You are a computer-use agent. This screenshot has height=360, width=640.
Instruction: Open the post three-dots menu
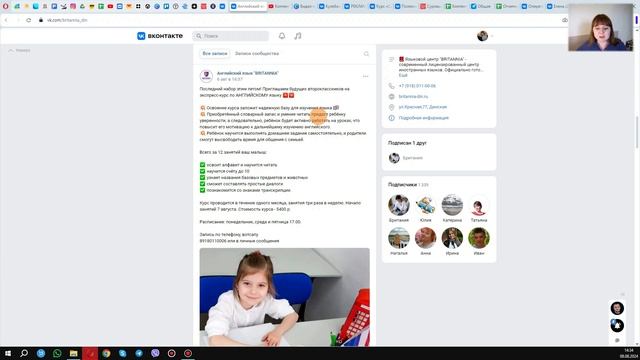point(365,76)
